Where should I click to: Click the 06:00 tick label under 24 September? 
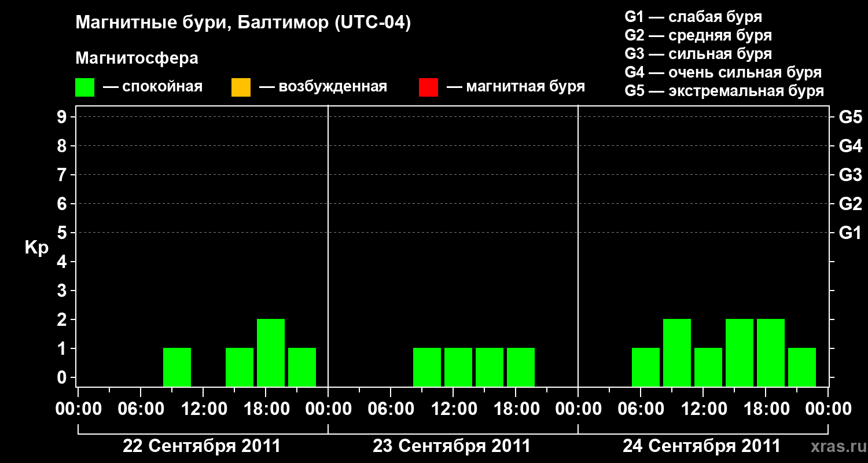click(x=641, y=409)
